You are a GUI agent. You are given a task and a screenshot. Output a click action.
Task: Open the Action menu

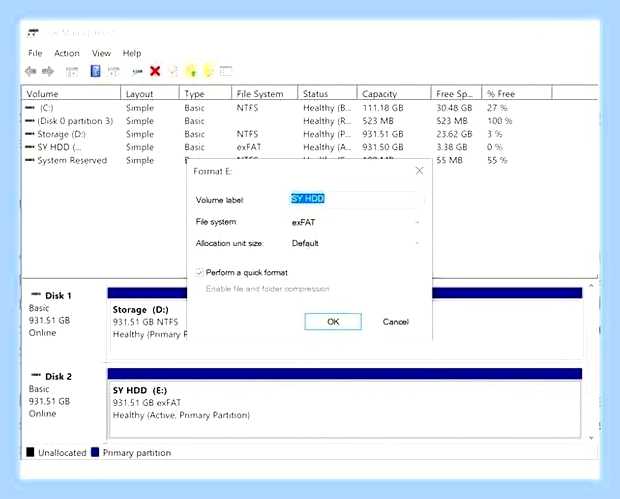pos(67,53)
